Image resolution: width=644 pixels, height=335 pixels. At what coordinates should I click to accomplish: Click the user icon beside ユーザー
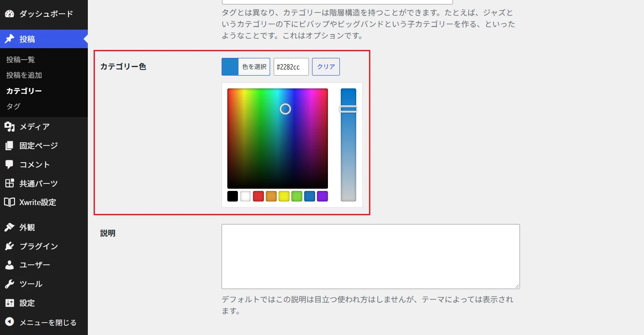10,265
